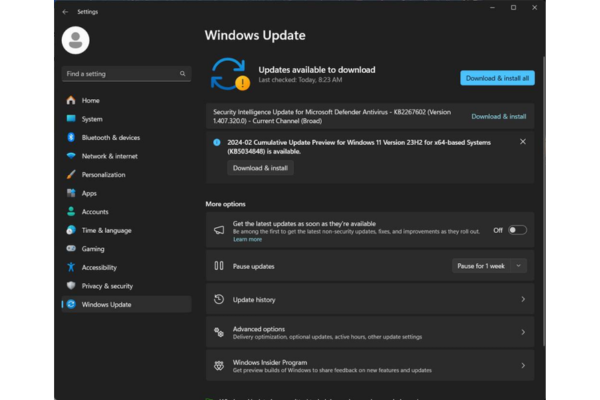
Task: Click the Windows Update sync icon in the sidebar
Action: [71, 304]
